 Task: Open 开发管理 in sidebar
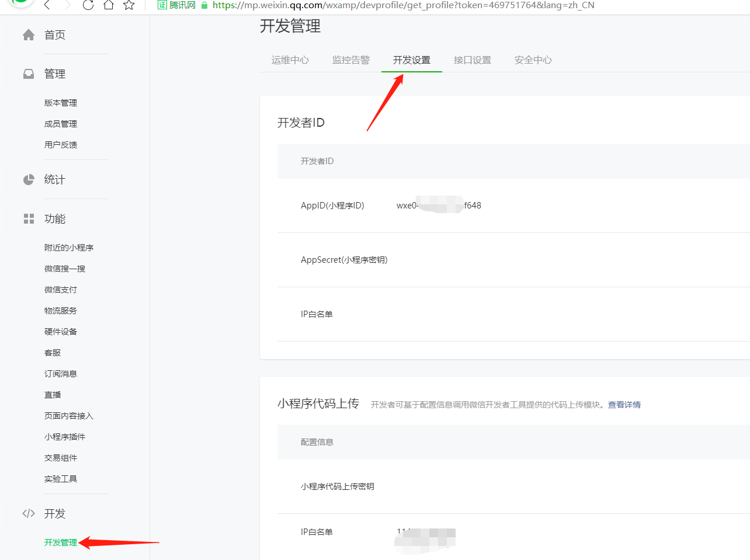pyautogui.click(x=61, y=542)
